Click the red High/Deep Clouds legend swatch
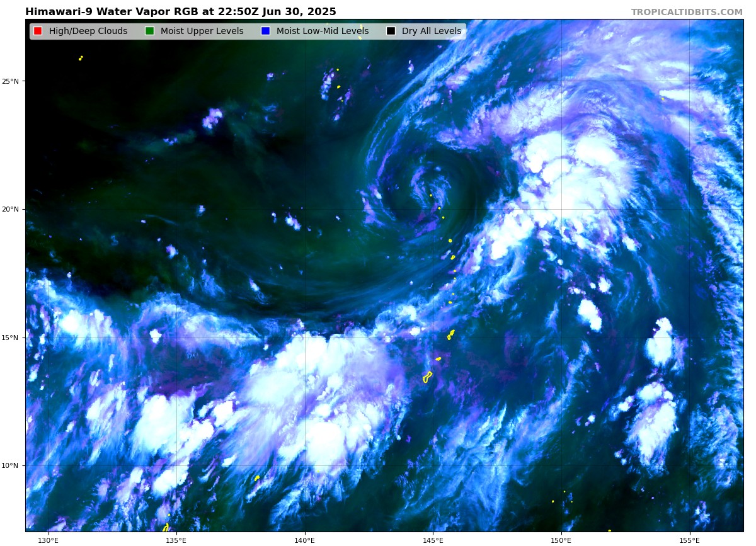756x546 pixels. [x=38, y=31]
